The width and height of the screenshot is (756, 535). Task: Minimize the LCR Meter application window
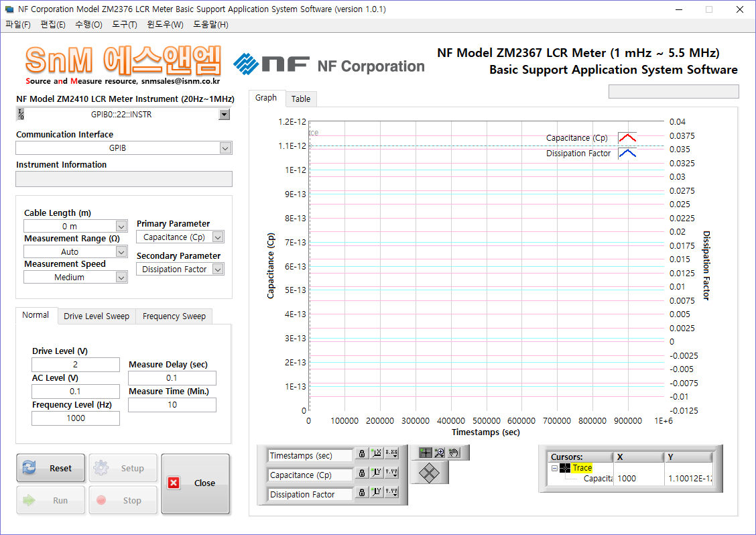click(x=679, y=9)
